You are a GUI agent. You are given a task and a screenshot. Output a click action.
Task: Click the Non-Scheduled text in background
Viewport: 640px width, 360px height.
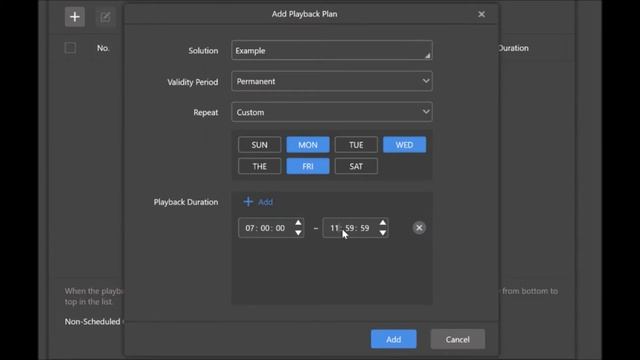point(93,322)
